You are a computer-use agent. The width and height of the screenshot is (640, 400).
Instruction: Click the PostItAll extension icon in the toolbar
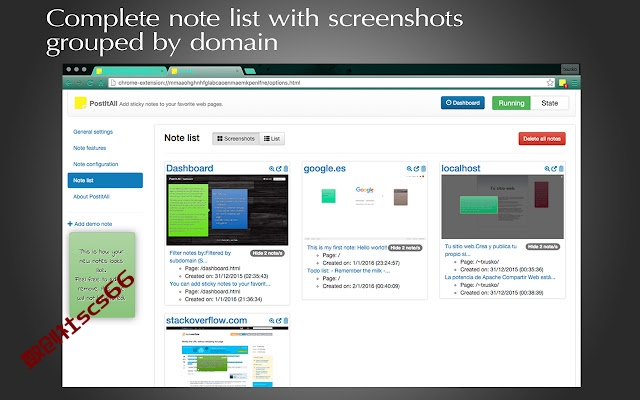(563, 83)
